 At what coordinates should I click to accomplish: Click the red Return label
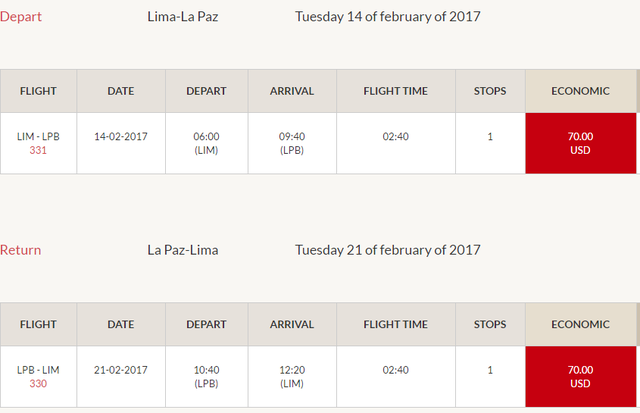[20, 250]
